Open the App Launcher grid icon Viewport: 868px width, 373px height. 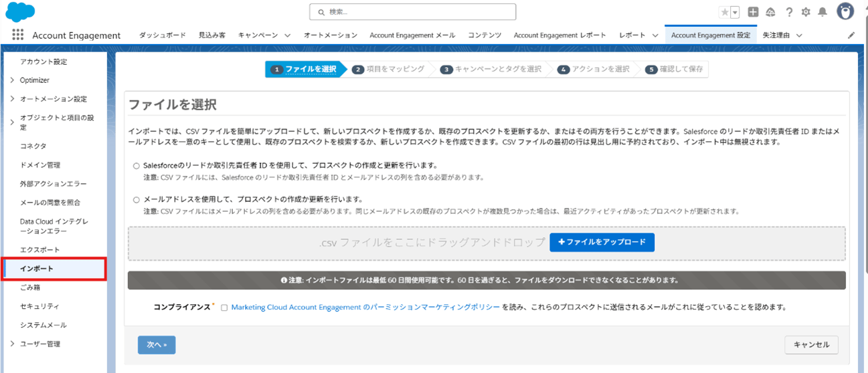17,35
